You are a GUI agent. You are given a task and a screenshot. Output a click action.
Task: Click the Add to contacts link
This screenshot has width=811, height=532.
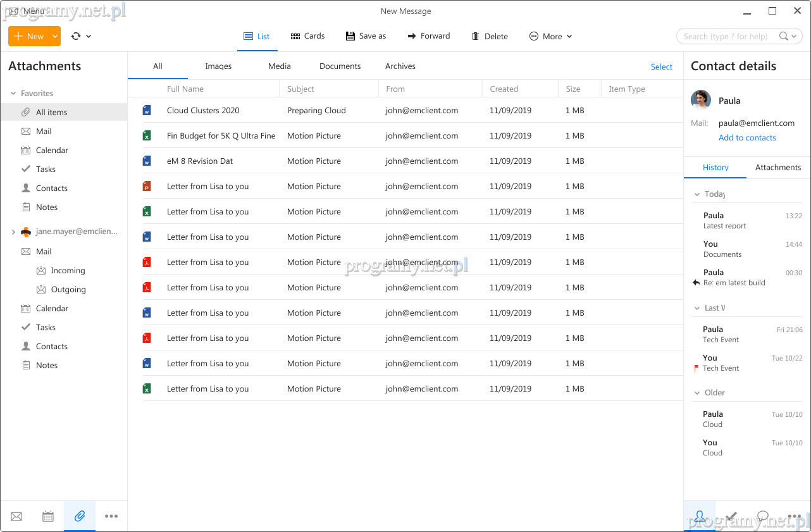(x=747, y=138)
